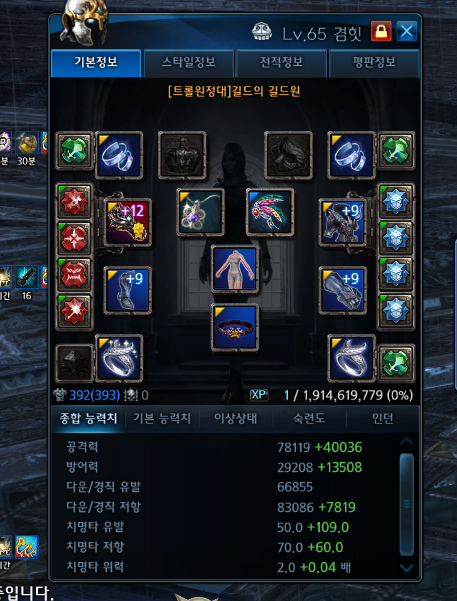Viewport: 457px width, 601px height.
Task: Switch to the 스타일정보 tab
Action: tap(188, 62)
